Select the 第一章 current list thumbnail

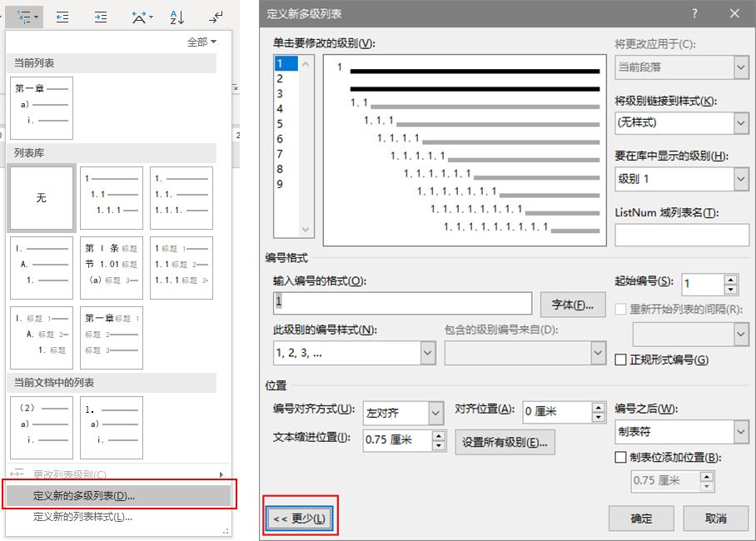[x=42, y=108]
